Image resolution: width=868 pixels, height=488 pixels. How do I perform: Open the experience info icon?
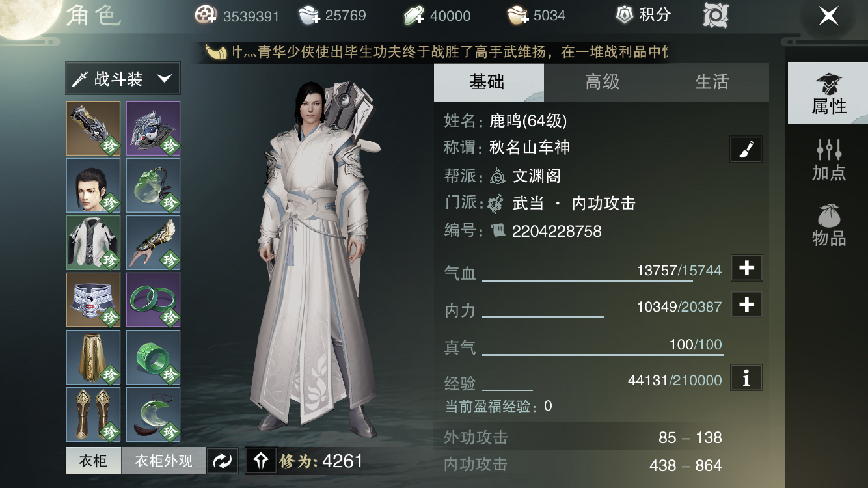tap(746, 377)
